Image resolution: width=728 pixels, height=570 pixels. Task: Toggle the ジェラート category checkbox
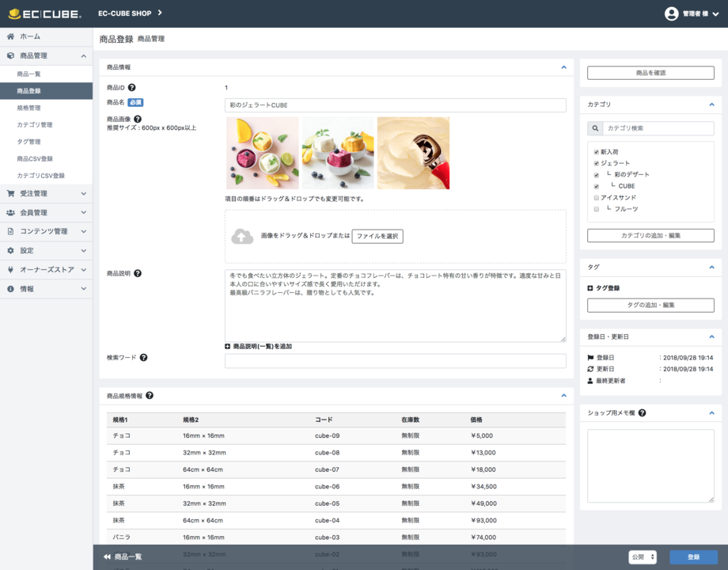597,163
